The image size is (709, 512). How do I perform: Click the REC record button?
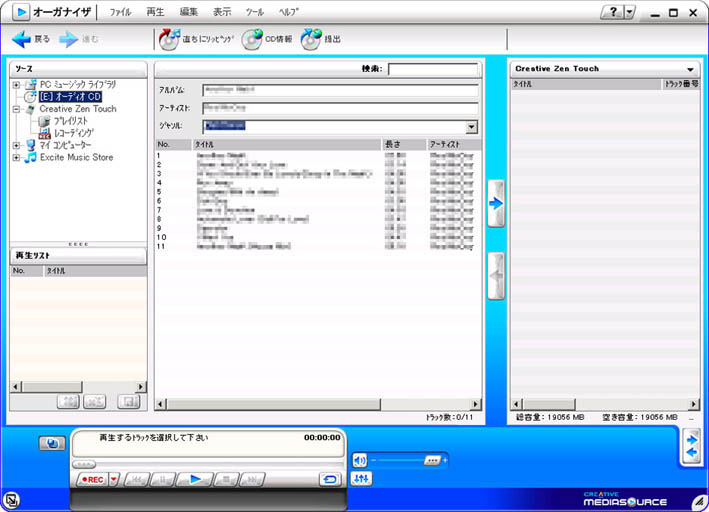coord(92,480)
